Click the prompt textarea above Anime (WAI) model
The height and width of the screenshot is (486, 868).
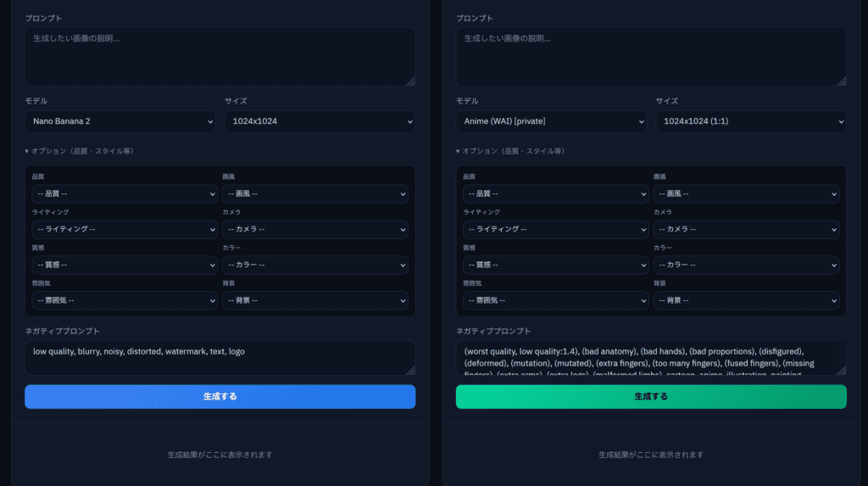click(x=650, y=57)
